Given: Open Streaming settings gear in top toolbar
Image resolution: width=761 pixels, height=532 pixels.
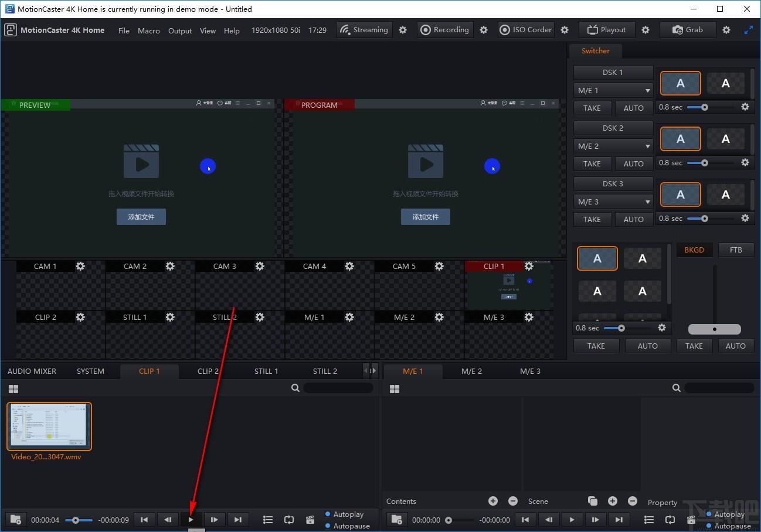Looking at the screenshot, I should click(x=403, y=30).
